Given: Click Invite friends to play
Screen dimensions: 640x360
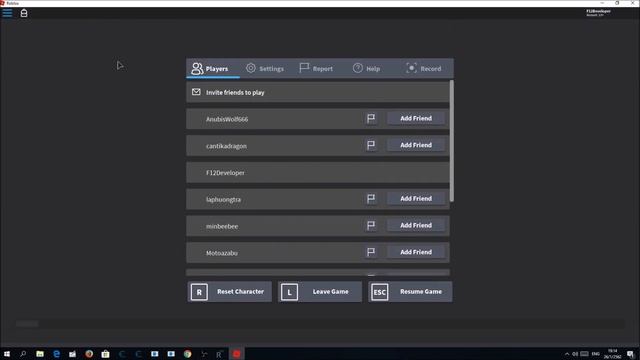Looking at the screenshot, I should pyautogui.click(x=318, y=92).
